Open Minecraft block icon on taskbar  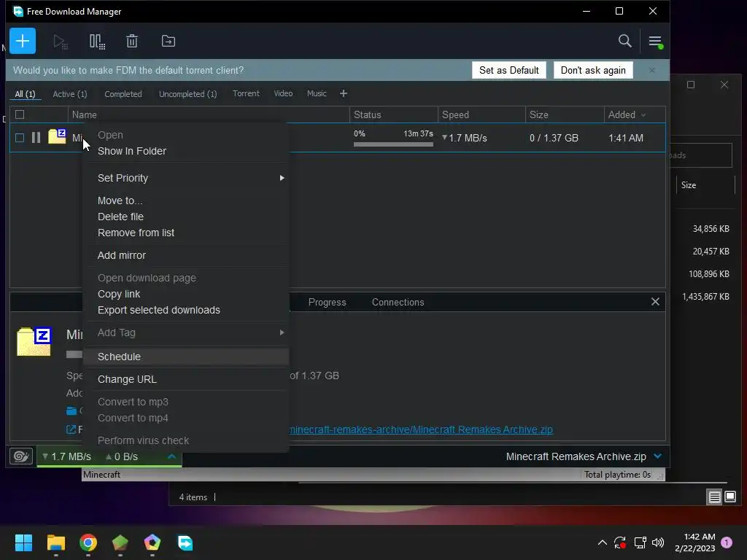120,542
